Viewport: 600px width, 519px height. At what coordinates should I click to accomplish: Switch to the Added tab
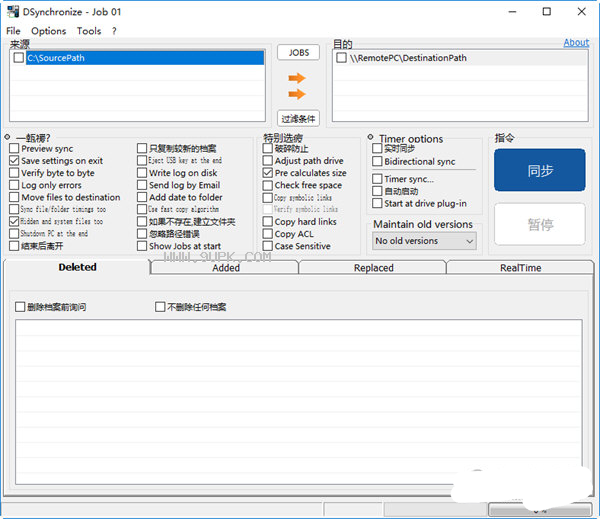click(225, 268)
